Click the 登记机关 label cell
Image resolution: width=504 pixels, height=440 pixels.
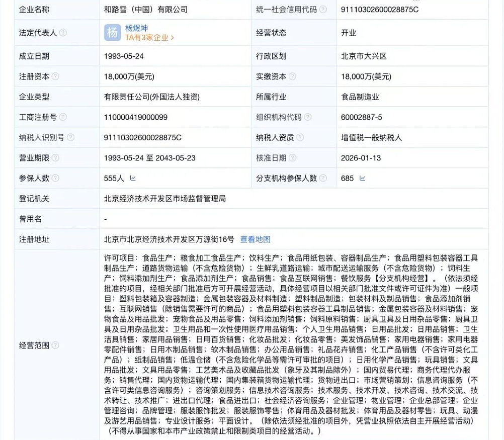56,199
